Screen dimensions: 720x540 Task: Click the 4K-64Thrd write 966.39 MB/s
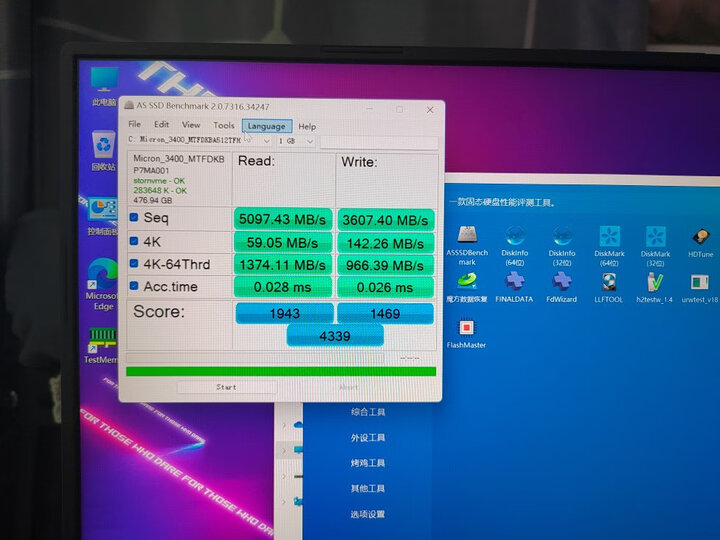[385, 265]
